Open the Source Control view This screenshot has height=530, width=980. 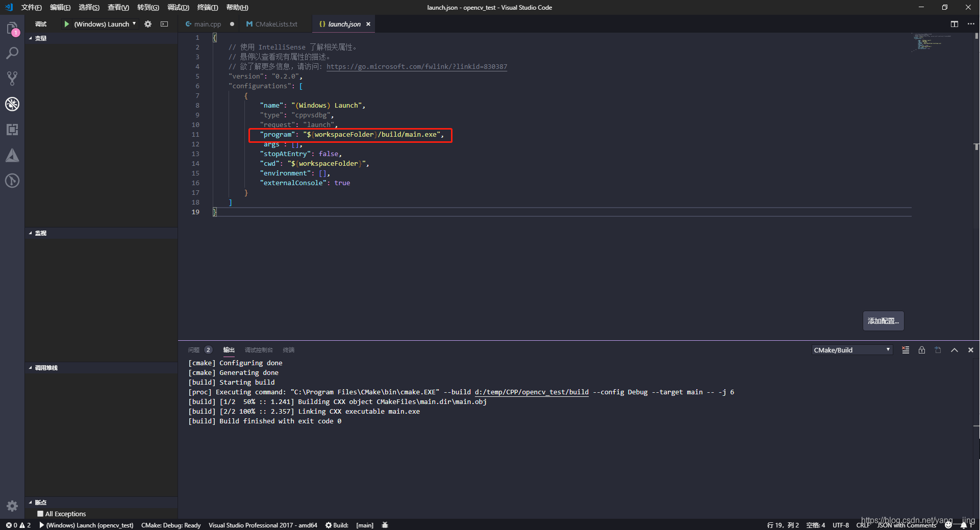12,79
